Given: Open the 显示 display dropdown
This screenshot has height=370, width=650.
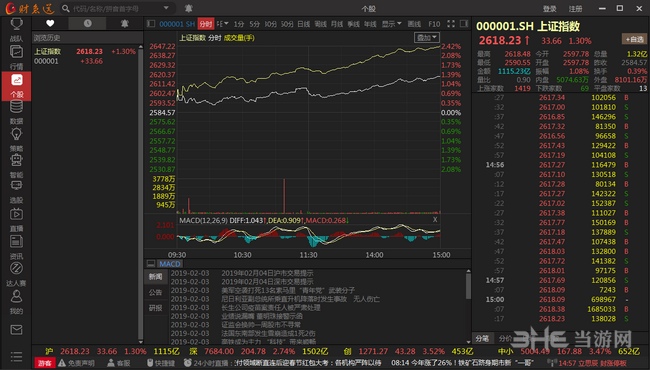Looking at the screenshot, I should [391, 24].
